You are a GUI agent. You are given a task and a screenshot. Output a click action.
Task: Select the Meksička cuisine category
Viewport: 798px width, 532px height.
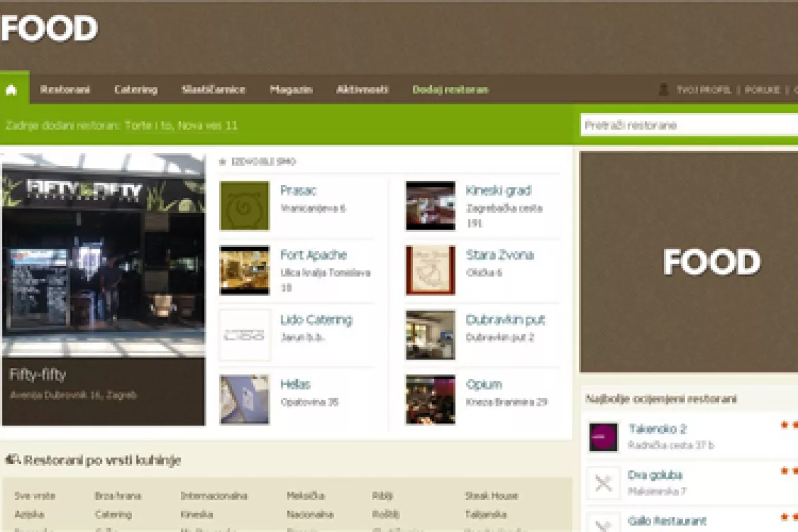[x=306, y=496]
